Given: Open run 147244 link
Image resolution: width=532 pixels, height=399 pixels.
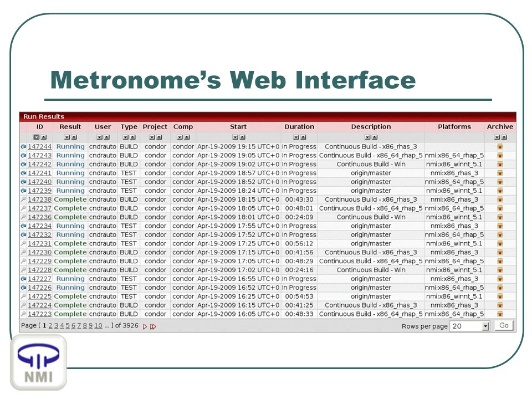Looking at the screenshot, I should (40, 147).
